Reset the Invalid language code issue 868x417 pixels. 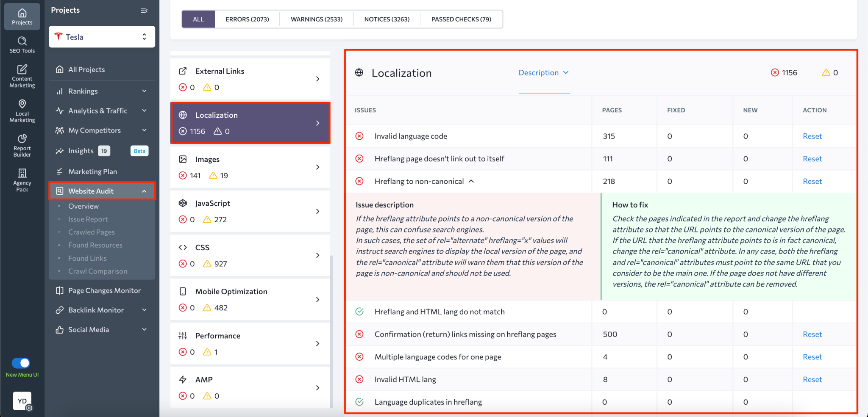812,136
